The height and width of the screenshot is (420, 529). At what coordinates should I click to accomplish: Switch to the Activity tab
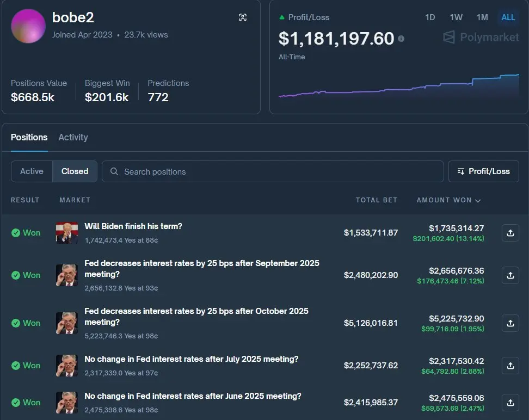[73, 137]
